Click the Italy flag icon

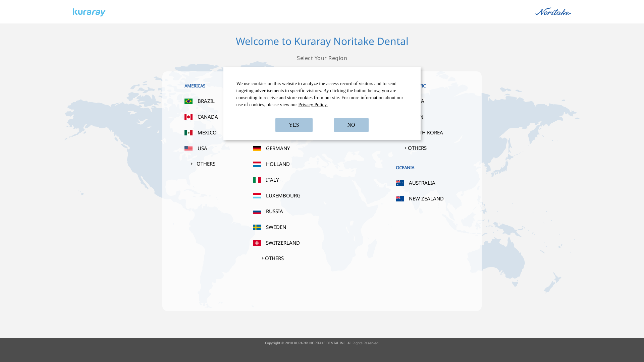point(257,180)
